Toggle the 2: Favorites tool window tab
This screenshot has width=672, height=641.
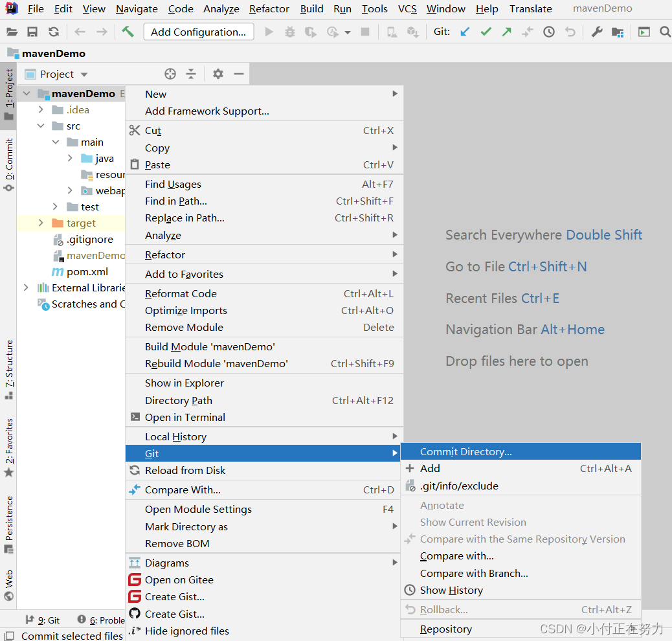pyautogui.click(x=8, y=447)
